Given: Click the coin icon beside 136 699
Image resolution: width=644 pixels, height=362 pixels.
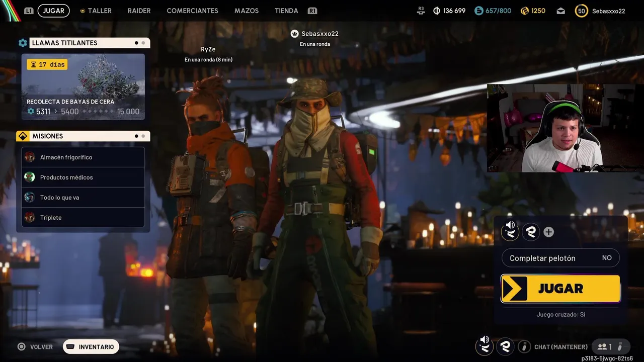Looking at the screenshot, I should (x=437, y=11).
